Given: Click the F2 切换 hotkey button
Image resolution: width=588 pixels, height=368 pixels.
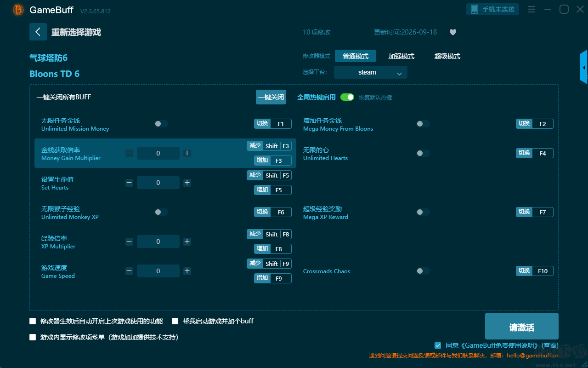Looking at the screenshot, I should [x=535, y=124].
